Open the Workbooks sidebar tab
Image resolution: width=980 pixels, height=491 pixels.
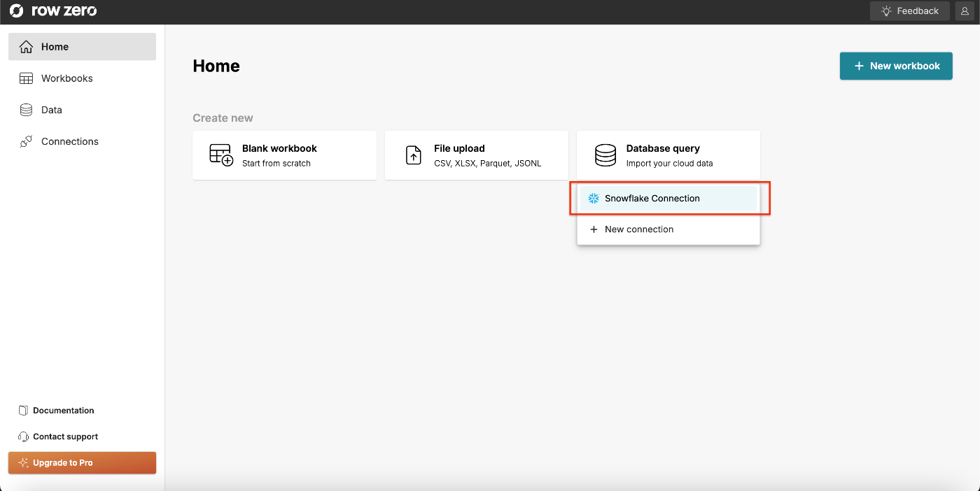click(x=67, y=78)
